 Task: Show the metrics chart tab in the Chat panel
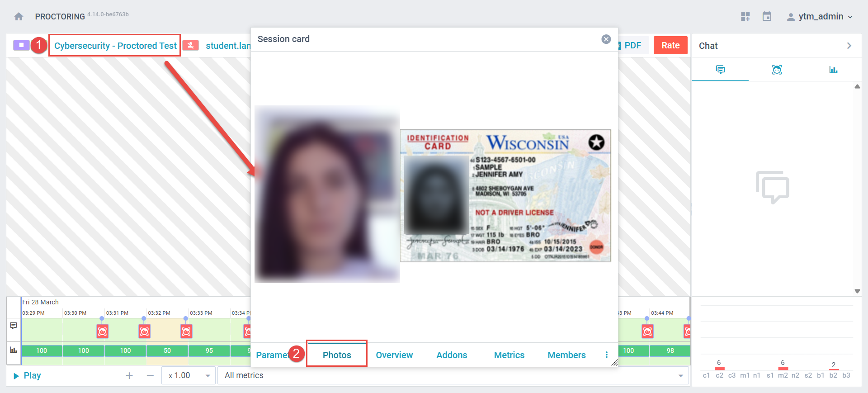(833, 70)
